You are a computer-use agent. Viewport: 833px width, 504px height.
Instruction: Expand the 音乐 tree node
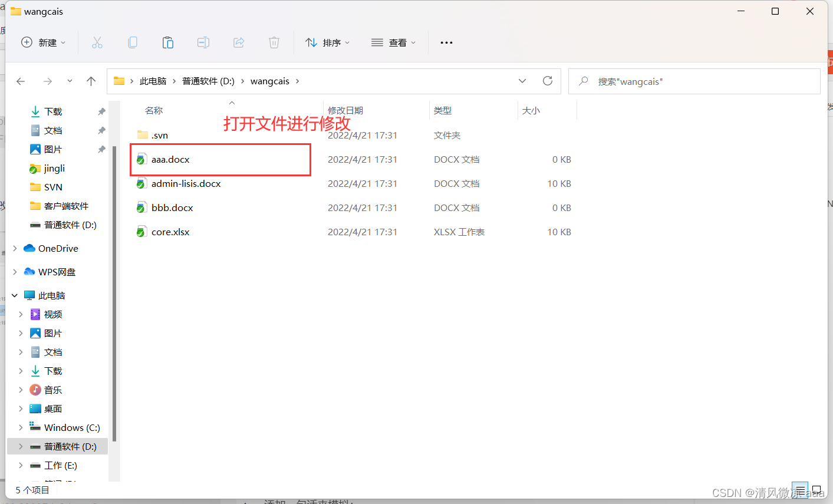click(x=21, y=390)
